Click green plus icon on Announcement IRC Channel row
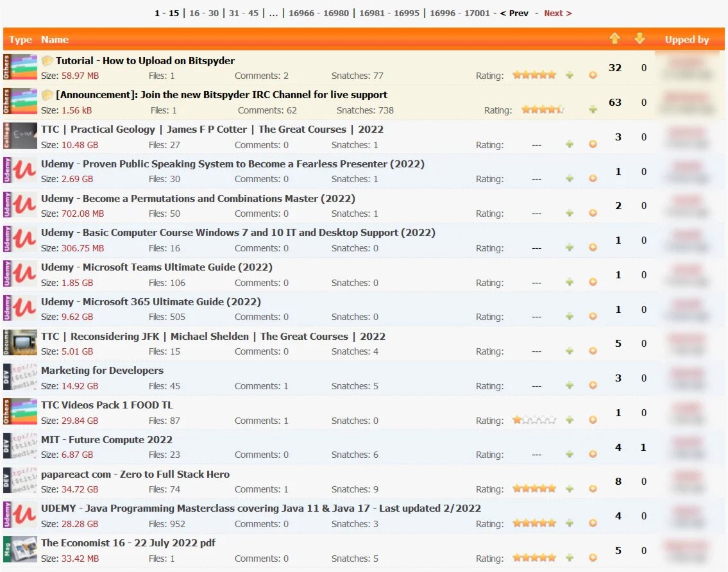Image resolution: width=728 pixels, height=572 pixels. 593,110
